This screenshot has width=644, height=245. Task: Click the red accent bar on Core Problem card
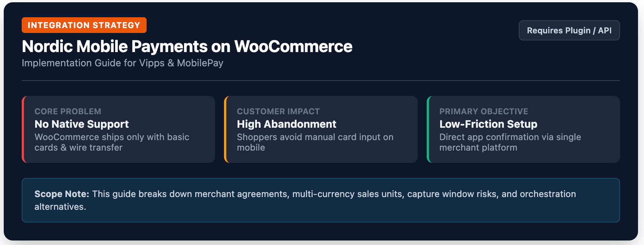point(23,129)
